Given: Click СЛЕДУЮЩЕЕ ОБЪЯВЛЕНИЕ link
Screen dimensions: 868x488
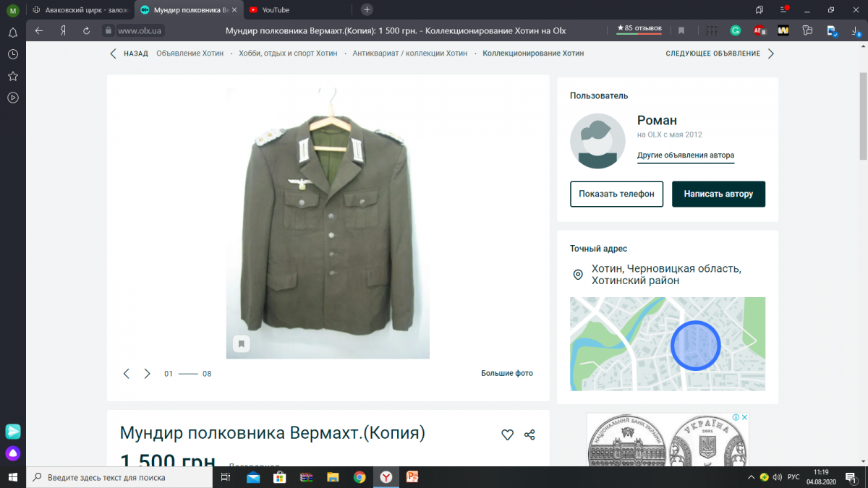Looking at the screenshot, I should tap(713, 53).
